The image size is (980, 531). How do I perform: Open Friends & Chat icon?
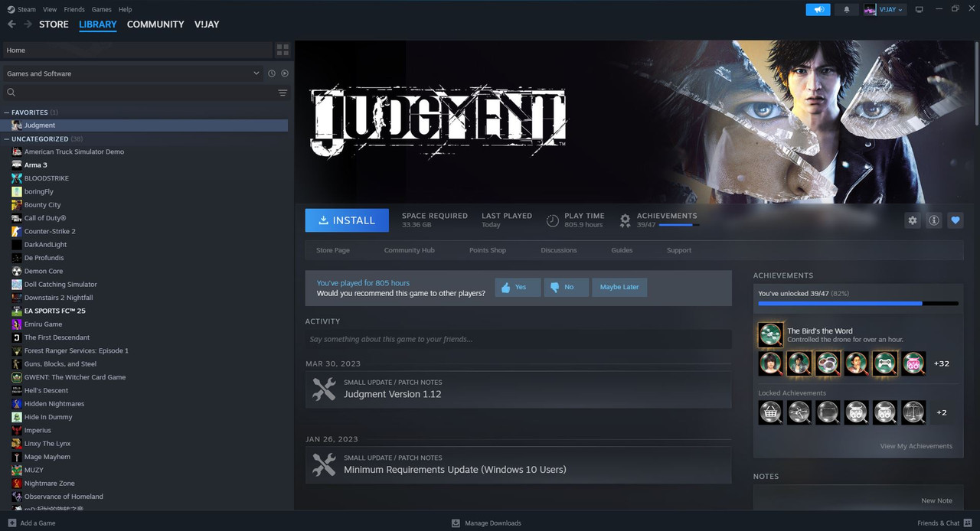pos(968,523)
